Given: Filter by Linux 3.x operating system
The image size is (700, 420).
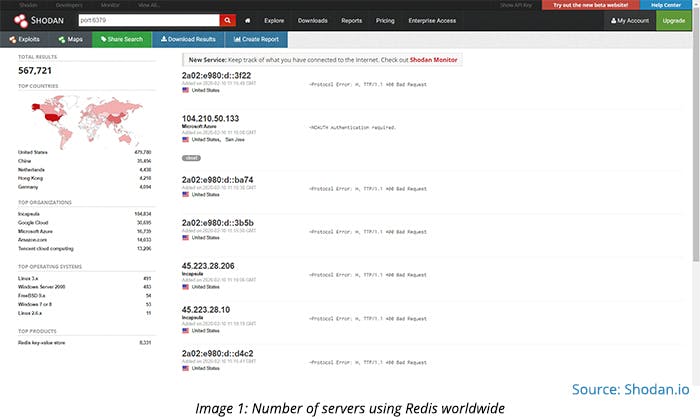Looking at the screenshot, I should point(28,278).
